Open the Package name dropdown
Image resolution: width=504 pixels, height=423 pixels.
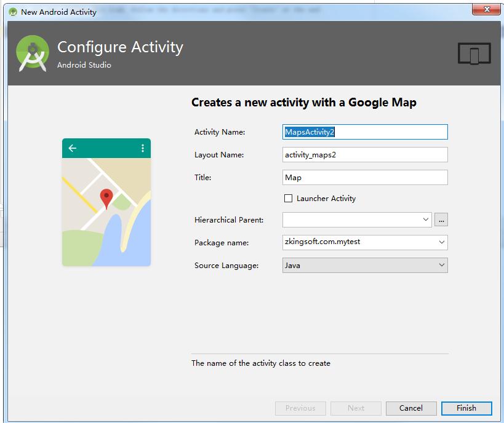[x=441, y=242]
